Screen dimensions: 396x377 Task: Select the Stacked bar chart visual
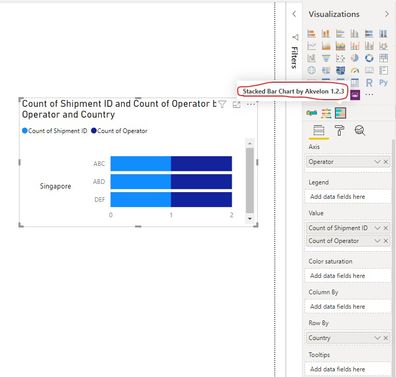point(311,33)
